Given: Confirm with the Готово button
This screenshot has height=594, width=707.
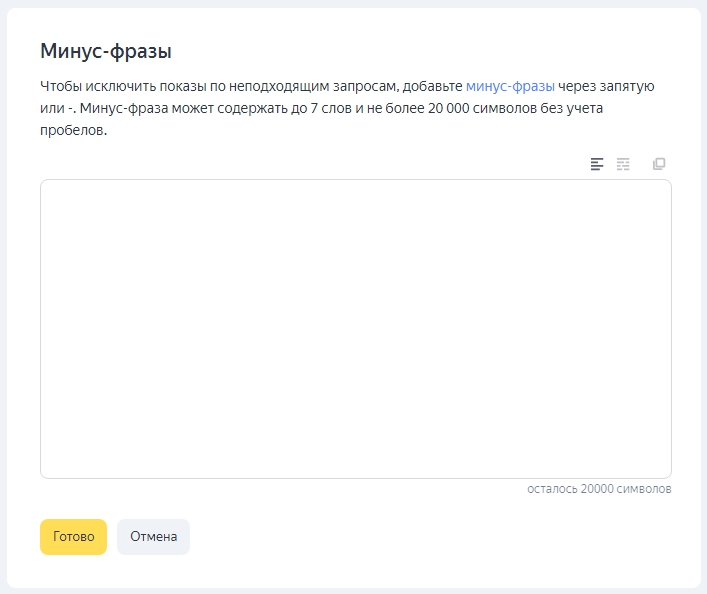Looking at the screenshot, I should tap(73, 537).
